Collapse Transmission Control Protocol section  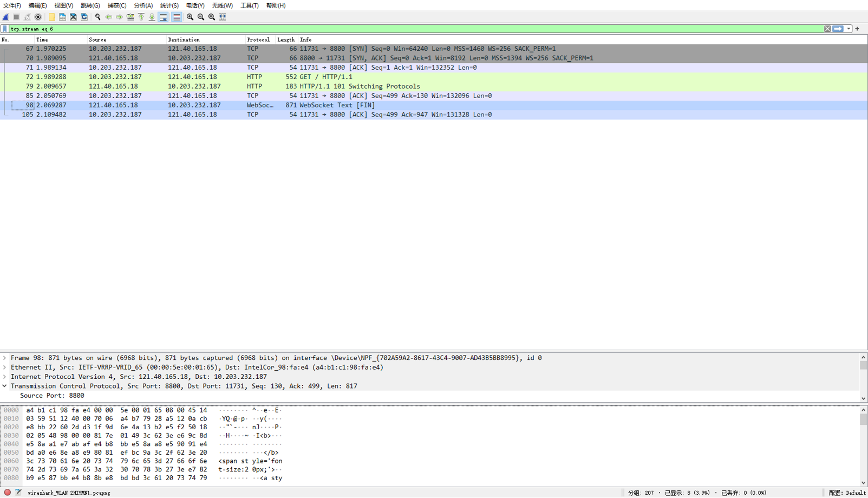[5, 386]
